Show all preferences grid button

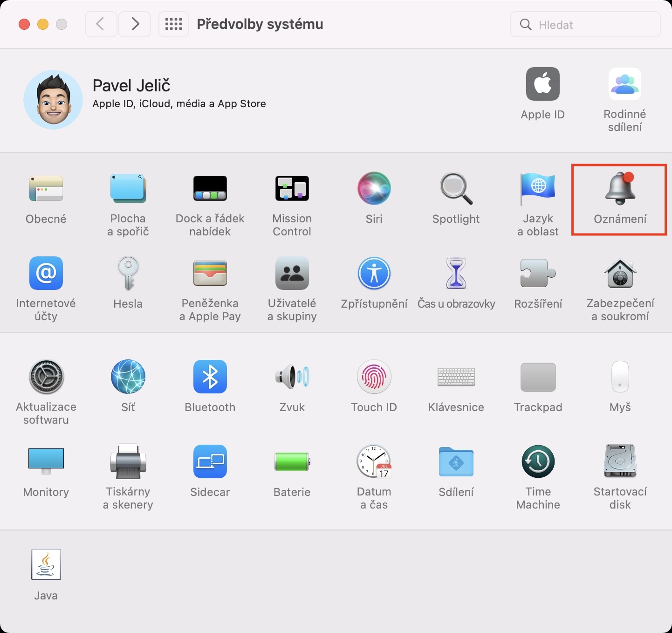point(174,24)
